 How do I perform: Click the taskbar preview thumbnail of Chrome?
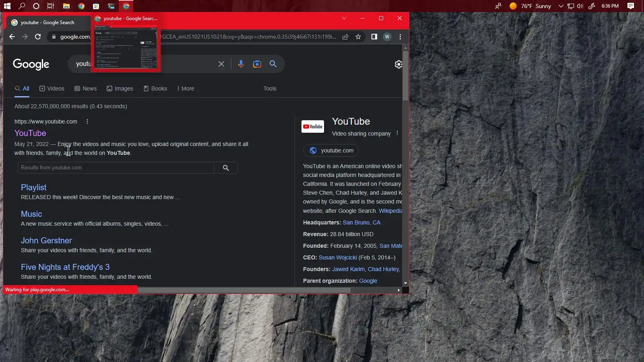click(x=126, y=47)
